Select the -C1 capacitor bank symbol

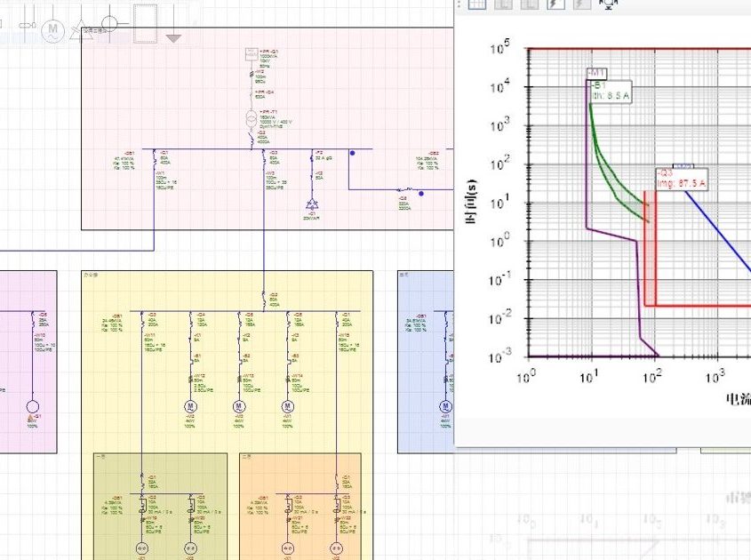312,204
